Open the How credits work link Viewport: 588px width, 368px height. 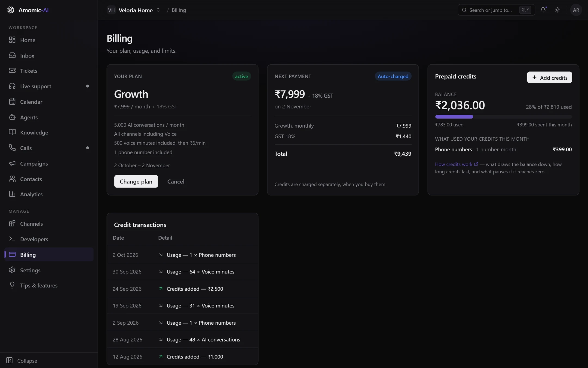(x=457, y=164)
